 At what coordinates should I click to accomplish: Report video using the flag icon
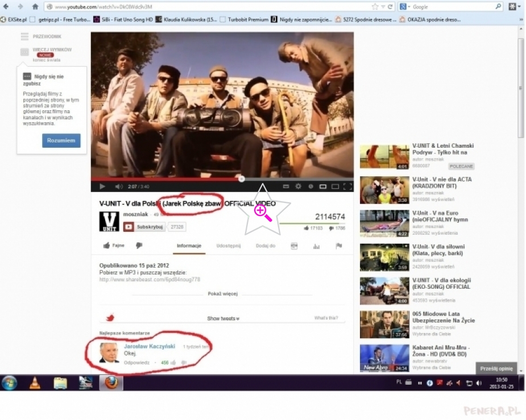339,246
